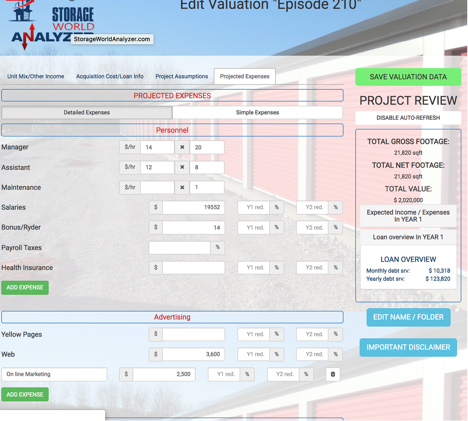Click the Salaries Y2 reduction field
This screenshot has height=421, width=468.
(x=313, y=207)
